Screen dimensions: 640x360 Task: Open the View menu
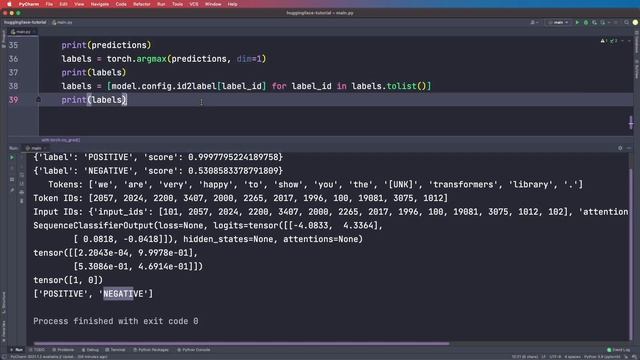[x=79, y=4]
